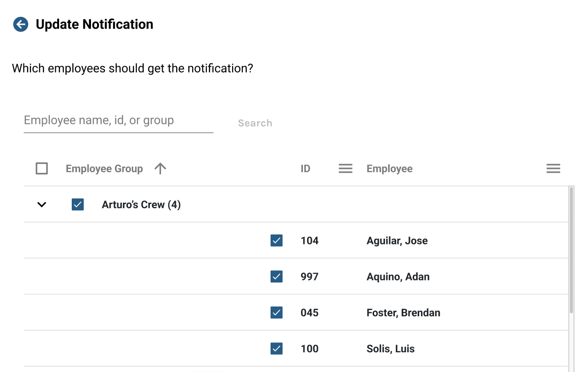Go back using the blue arrow icon
The width and height of the screenshot is (588, 372).
[x=21, y=24]
